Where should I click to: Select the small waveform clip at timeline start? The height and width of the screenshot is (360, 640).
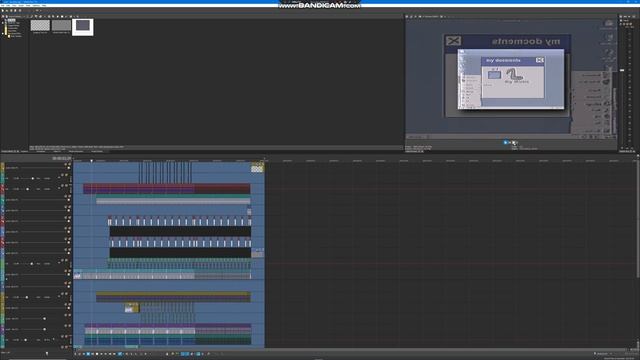click(x=78, y=276)
